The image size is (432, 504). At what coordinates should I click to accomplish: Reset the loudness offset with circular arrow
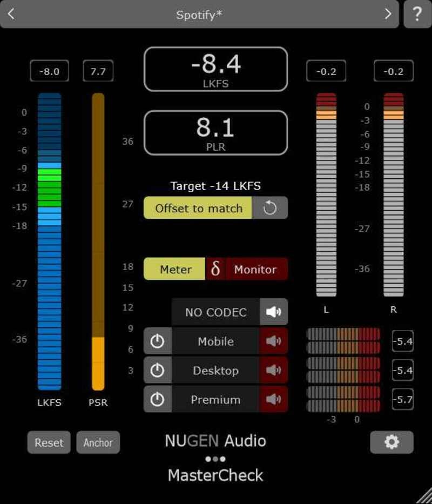tap(270, 208)
